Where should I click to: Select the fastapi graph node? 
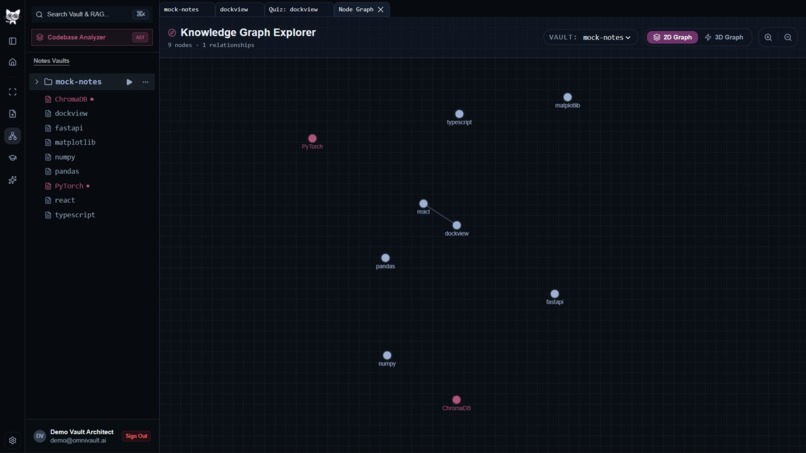point(555,294)
